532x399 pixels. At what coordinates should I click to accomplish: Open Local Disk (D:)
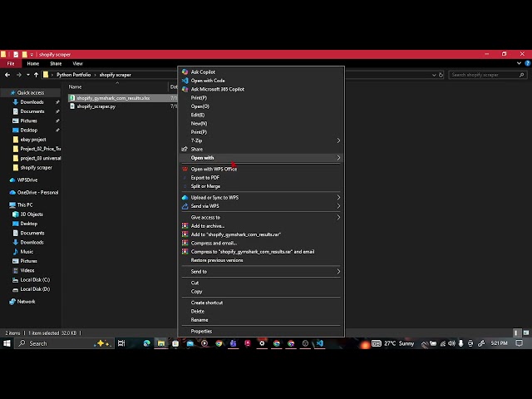pos(35,289)
